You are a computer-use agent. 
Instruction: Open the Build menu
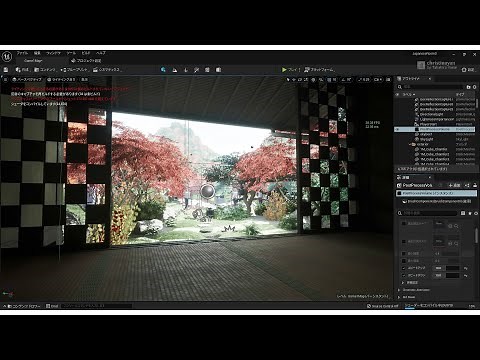(86, 53)
